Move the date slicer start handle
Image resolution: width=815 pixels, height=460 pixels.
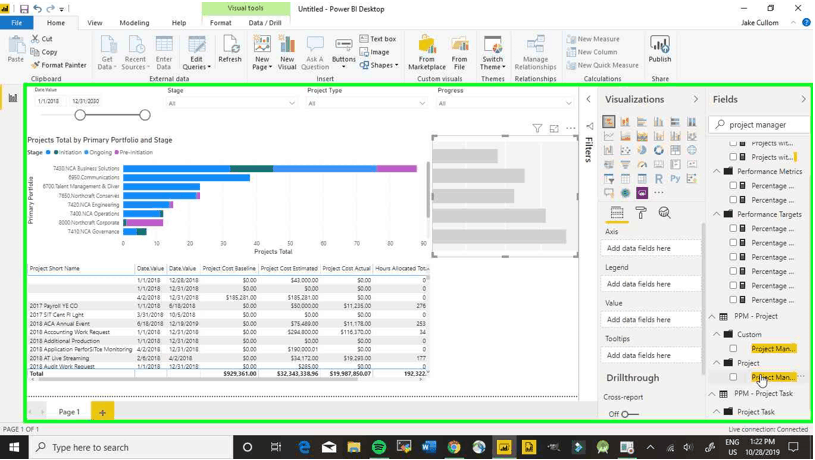80,115
